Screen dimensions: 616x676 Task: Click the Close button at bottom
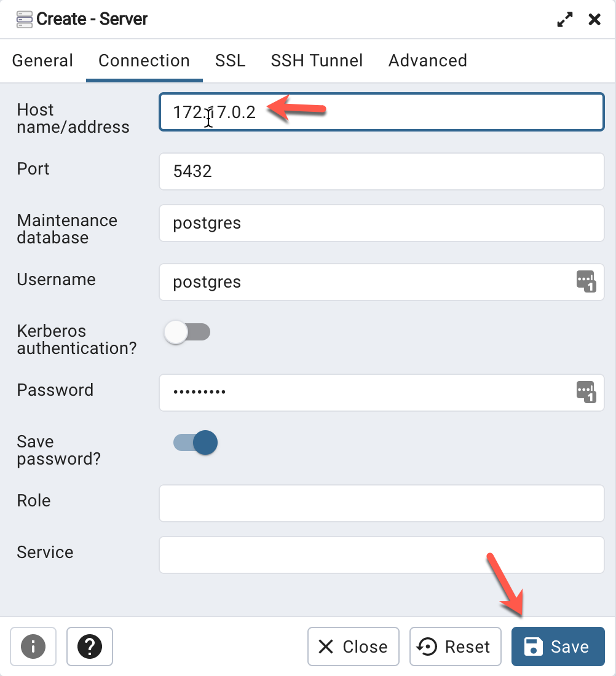(x=353, y=647)
